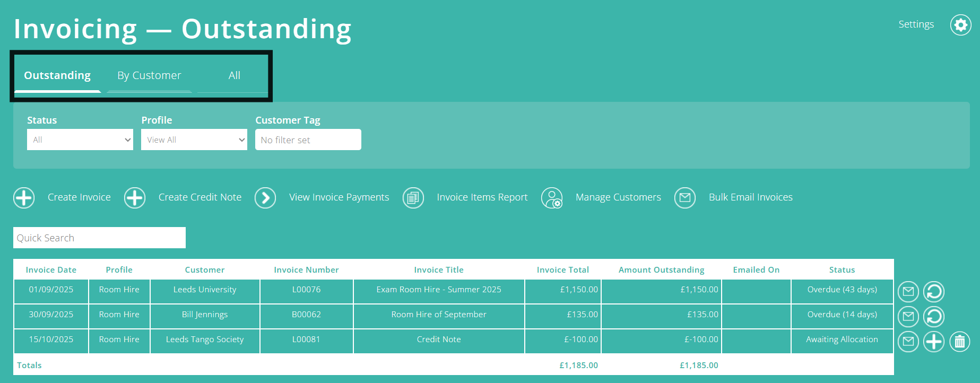Switch to the Outstanding tab

click(x=57, y=75)
